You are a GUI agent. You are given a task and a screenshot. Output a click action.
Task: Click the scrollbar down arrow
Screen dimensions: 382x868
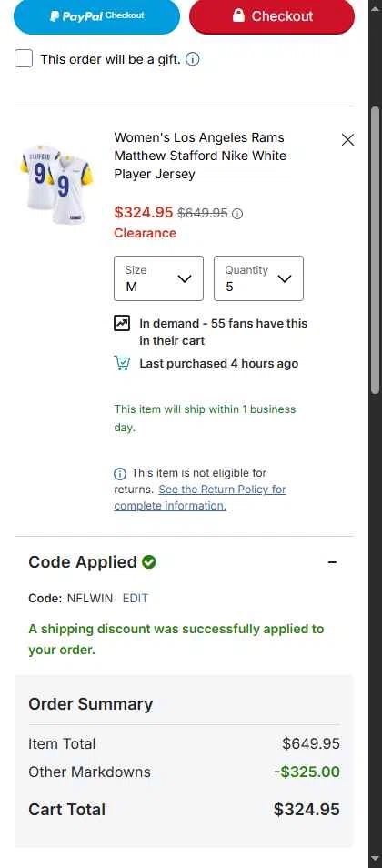point(376,862)
